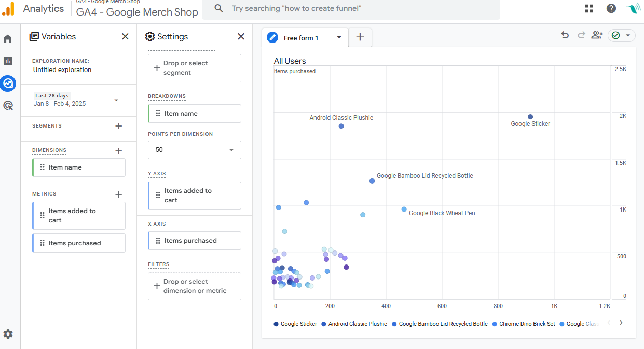Close the Variables panel

click(125, 36)
